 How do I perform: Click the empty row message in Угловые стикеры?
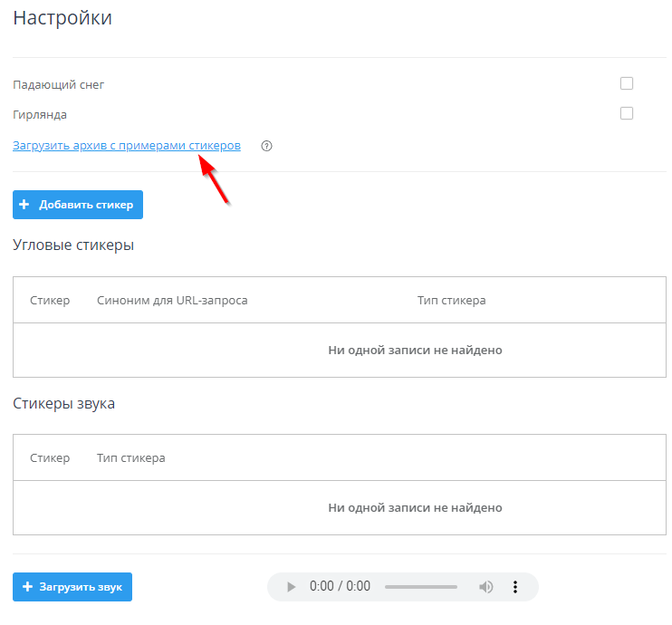pos(415,350)
